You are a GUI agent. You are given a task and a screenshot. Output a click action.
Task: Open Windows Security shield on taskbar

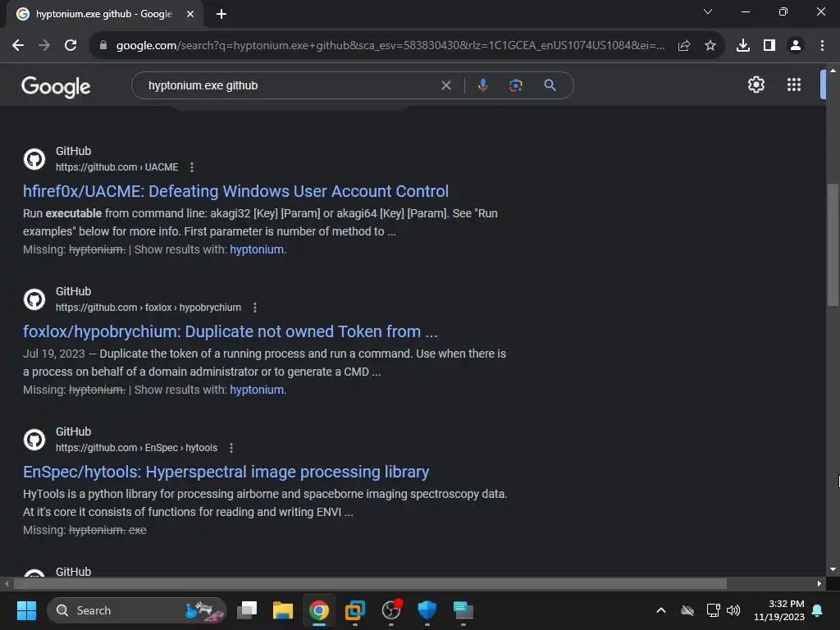coord(427,610)
